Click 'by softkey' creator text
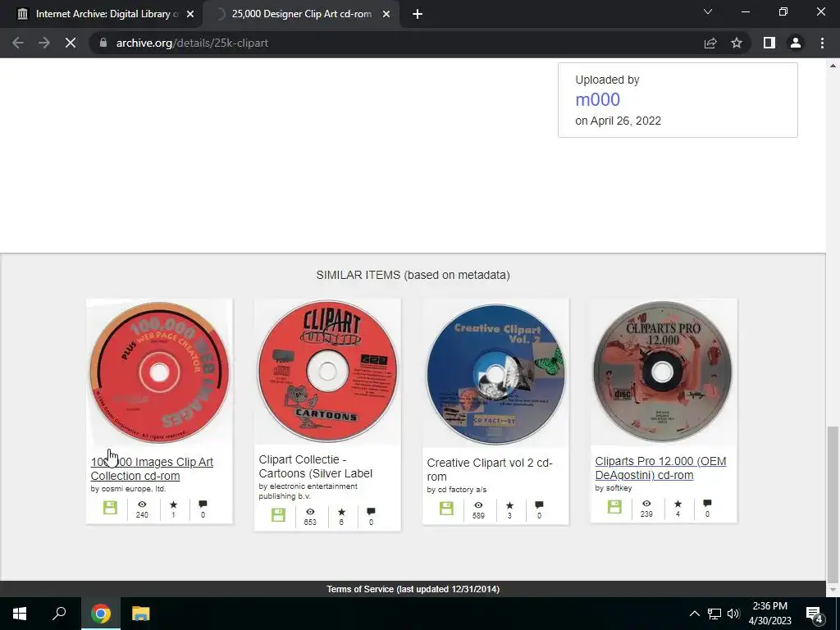Image resolution: width=840 pixels, height=630 pixels. pos(614,488)
